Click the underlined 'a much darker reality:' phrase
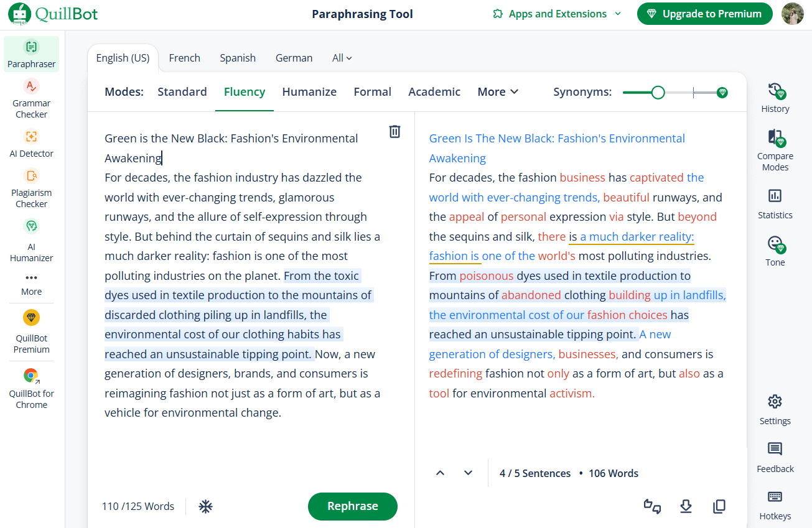The width and height of the screenshot is (812, 528). (637, 236)
